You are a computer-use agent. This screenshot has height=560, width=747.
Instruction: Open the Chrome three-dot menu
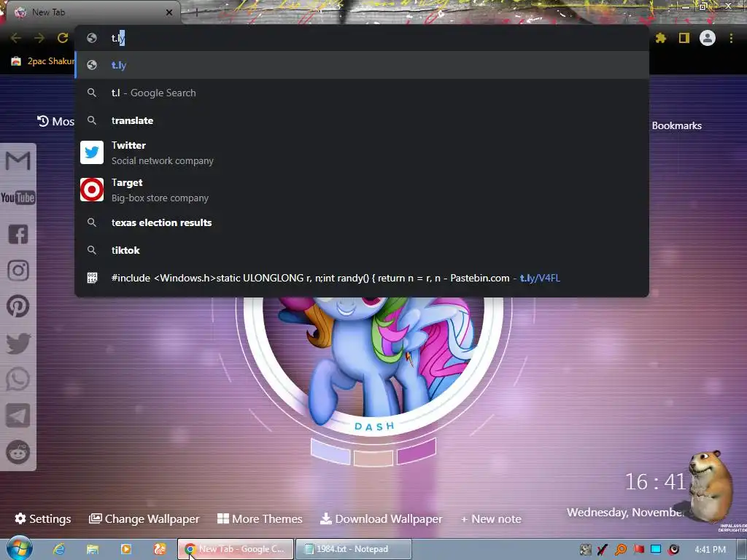(731, 38)
